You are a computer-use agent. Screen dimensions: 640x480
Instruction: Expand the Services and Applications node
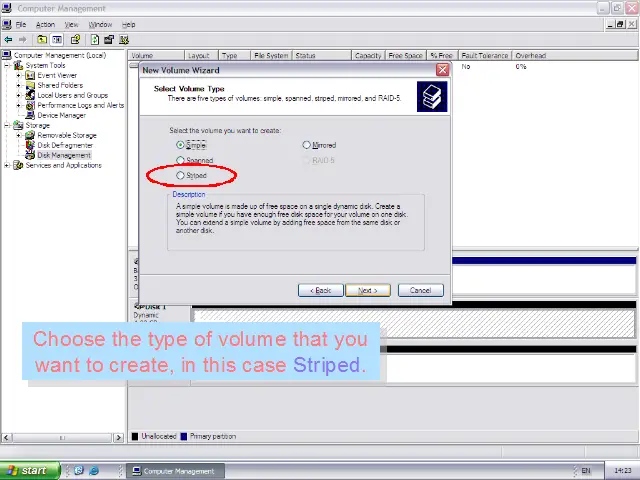coord(7,165)
